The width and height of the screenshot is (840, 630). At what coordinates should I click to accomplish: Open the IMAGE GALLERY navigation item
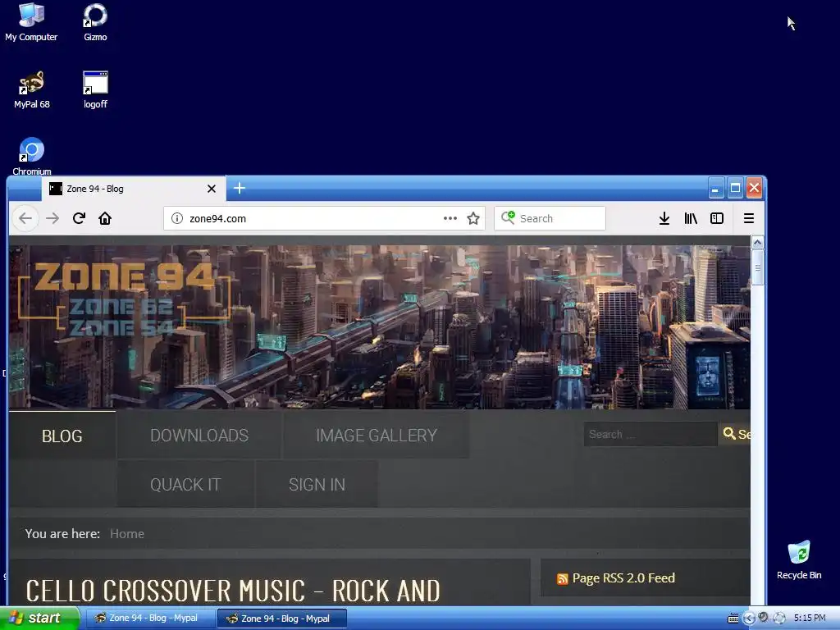[x=376, y=435]
